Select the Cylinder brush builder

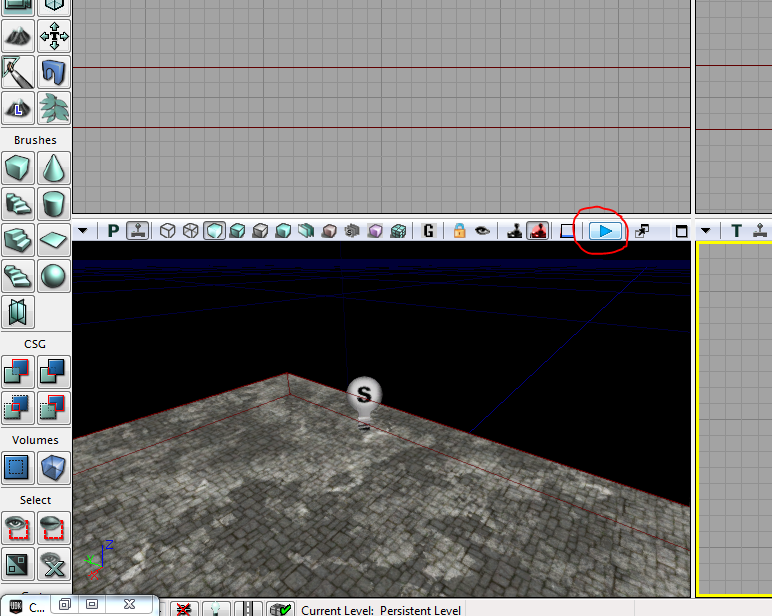point(54,203)
